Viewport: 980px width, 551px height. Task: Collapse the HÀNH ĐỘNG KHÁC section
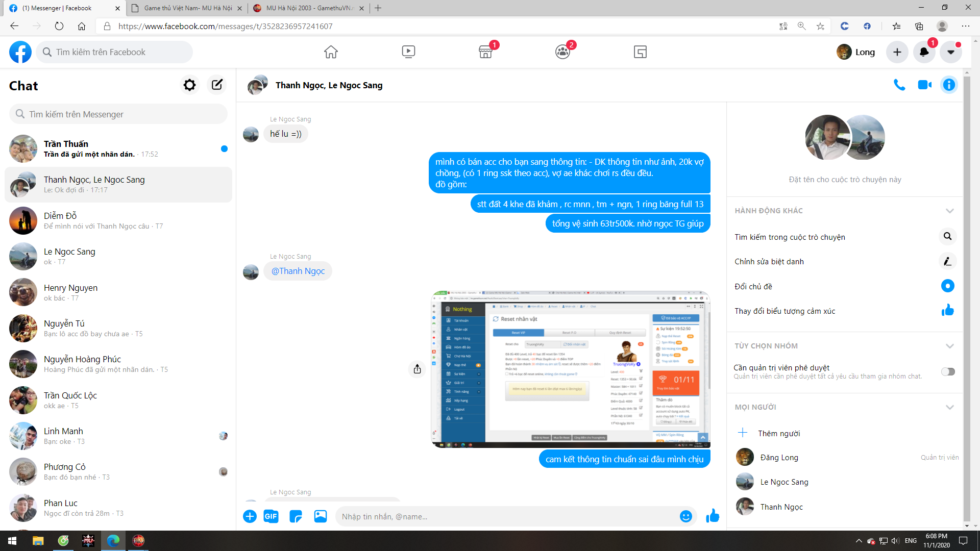pos(949,211)
